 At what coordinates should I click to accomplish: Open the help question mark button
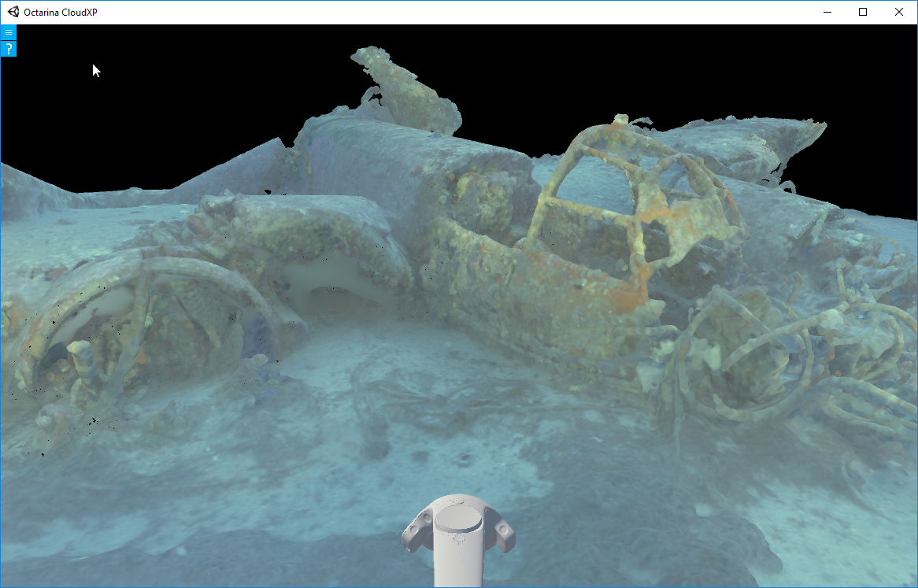pos(8,49)
